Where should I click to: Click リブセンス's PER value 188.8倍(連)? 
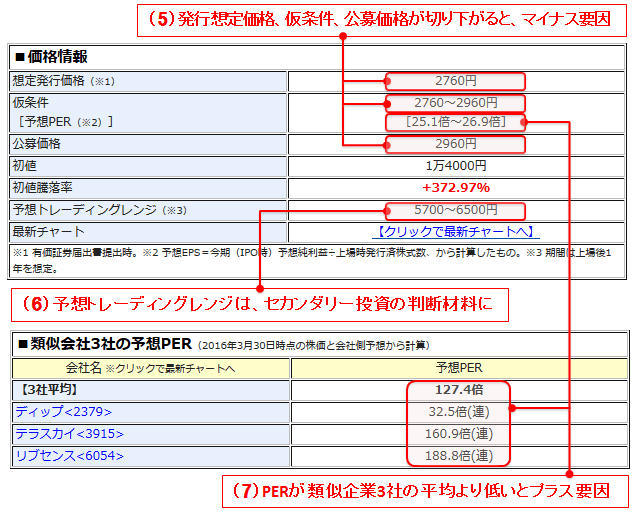(x=459, y=456)
